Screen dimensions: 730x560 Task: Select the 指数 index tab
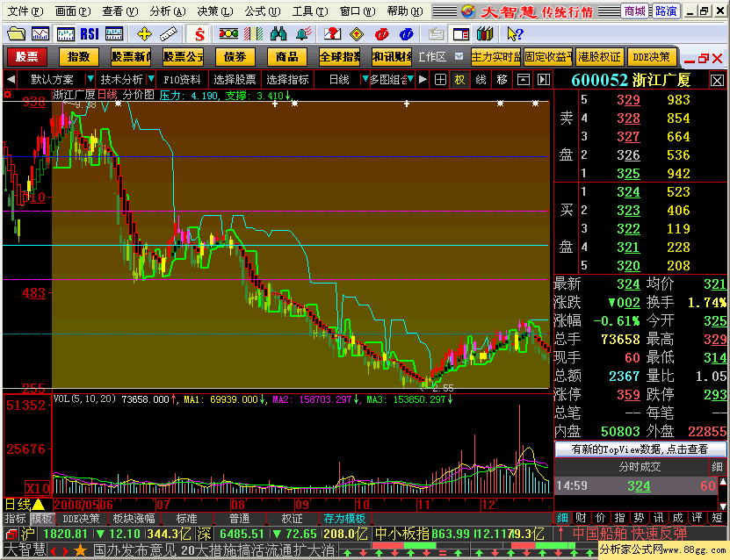coord(79,57)
